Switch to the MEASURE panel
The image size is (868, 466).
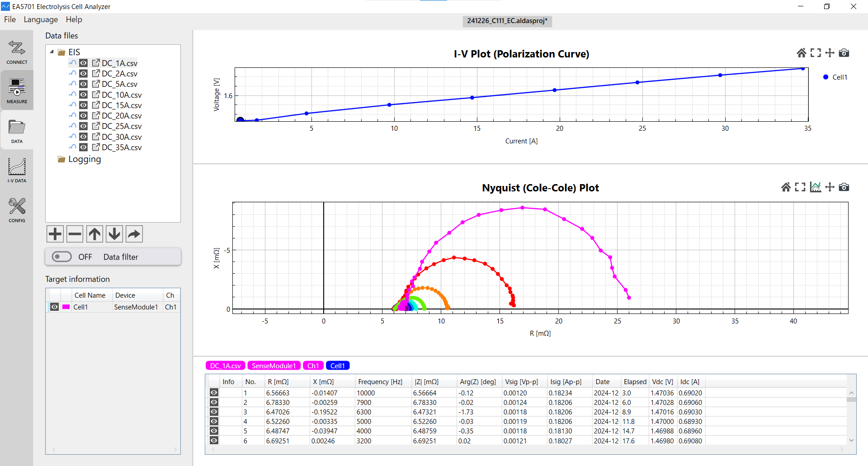[17, 91]
